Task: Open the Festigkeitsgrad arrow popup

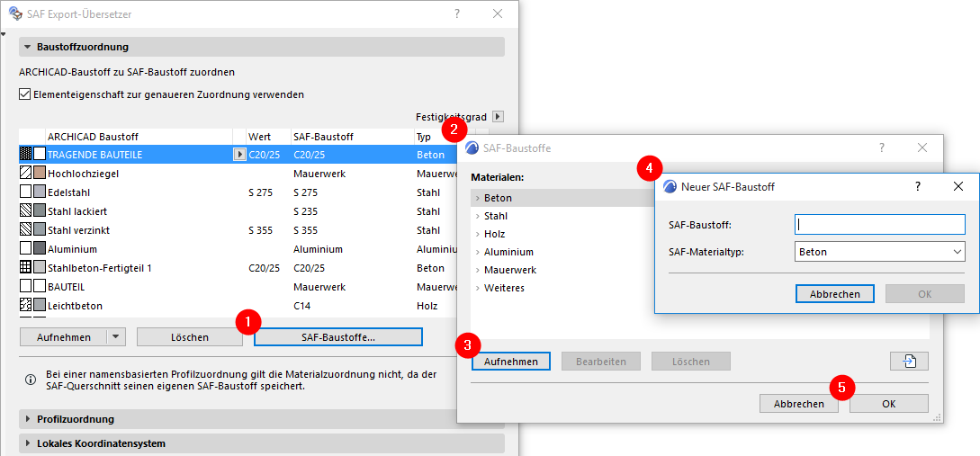Action: pyautogui.click(x=498, y=116)
